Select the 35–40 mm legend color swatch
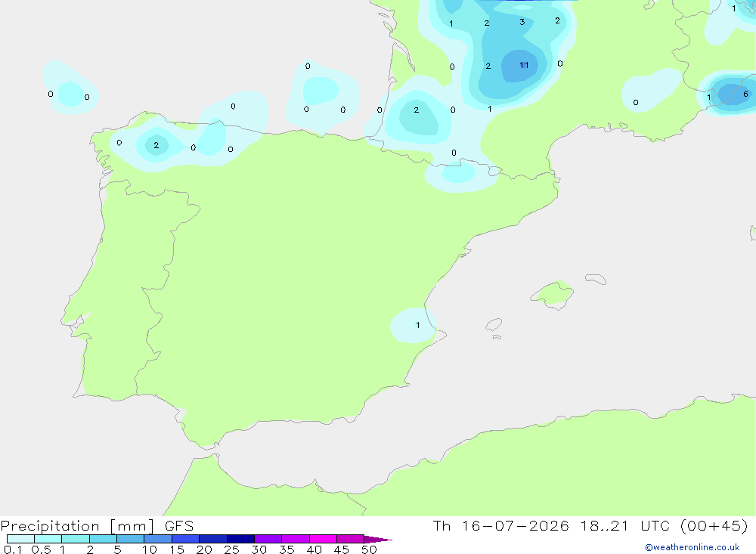 (296, 539)
